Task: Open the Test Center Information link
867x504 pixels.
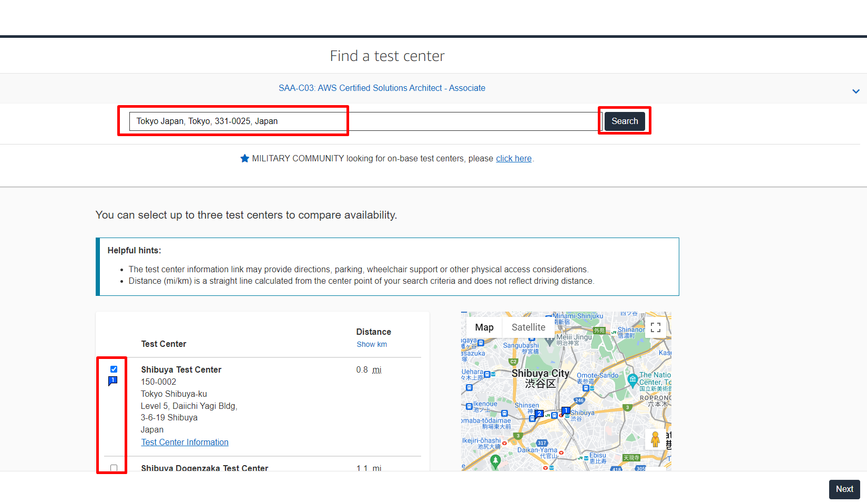Action: click(185, 443)
